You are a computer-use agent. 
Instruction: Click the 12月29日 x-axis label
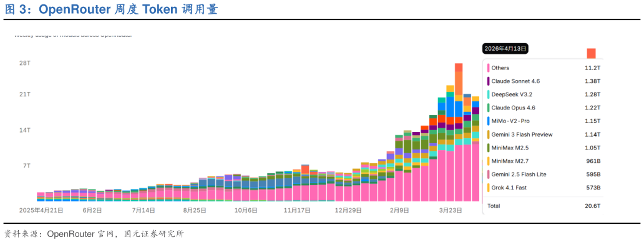coord(348,210)
